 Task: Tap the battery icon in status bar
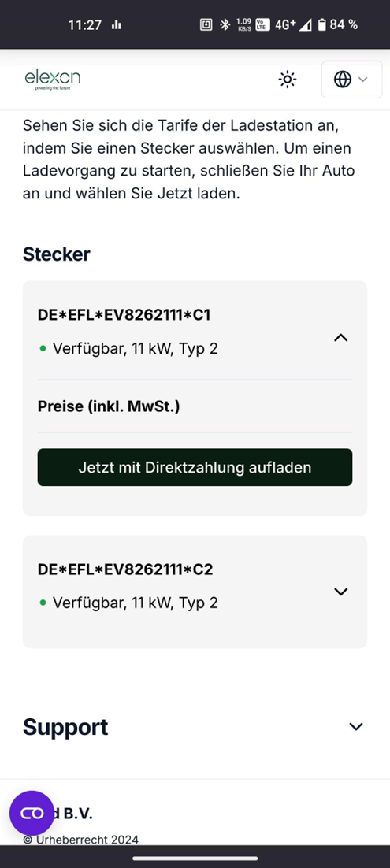coord(322,24)
